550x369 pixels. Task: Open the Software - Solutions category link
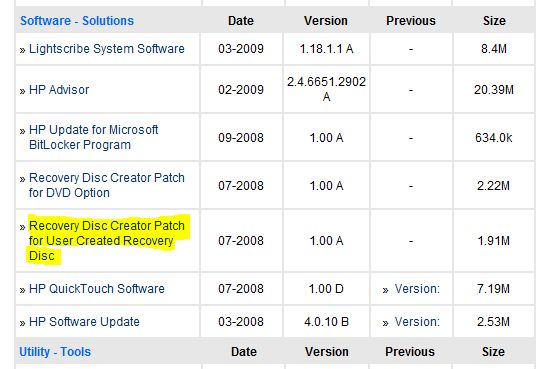pos(77,21)
